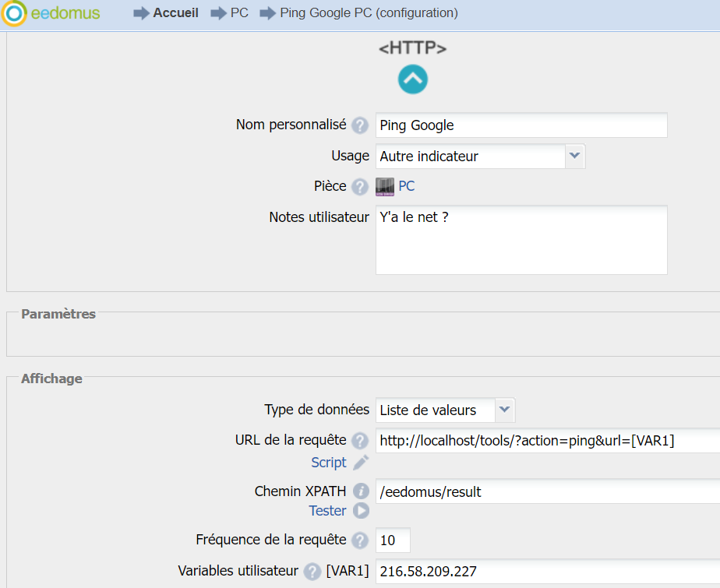
Task: Click the Script pencil edit icon
Action: coord(360,463)
